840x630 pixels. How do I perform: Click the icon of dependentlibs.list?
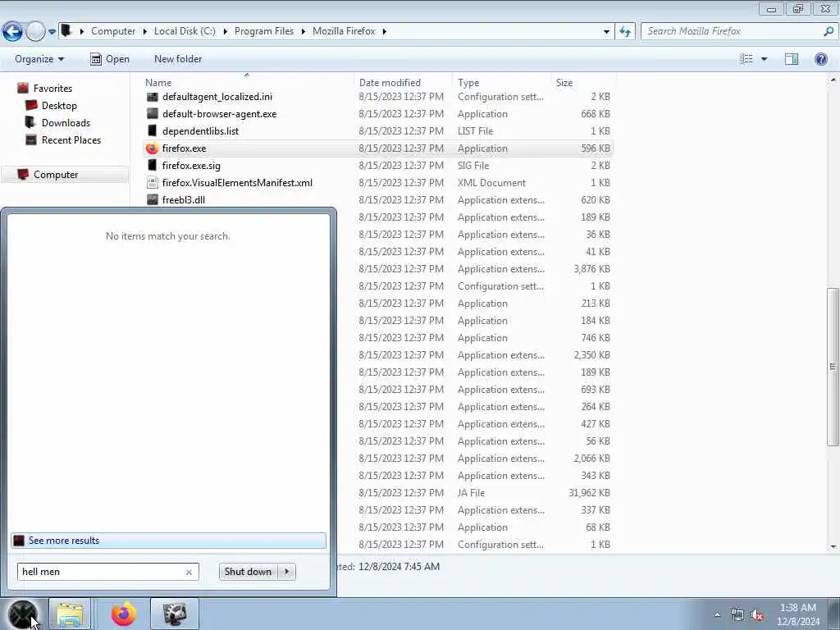tap(152, 130)
